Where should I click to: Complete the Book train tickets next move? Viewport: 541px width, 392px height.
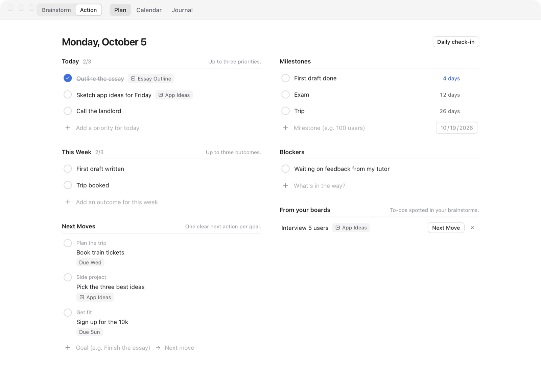click(68, 243)
